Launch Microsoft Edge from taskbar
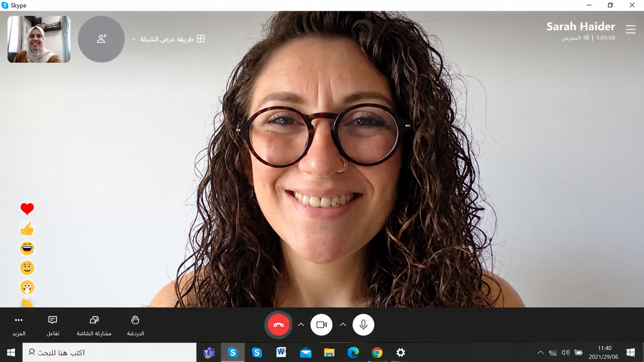 click(x=353, y=352)
